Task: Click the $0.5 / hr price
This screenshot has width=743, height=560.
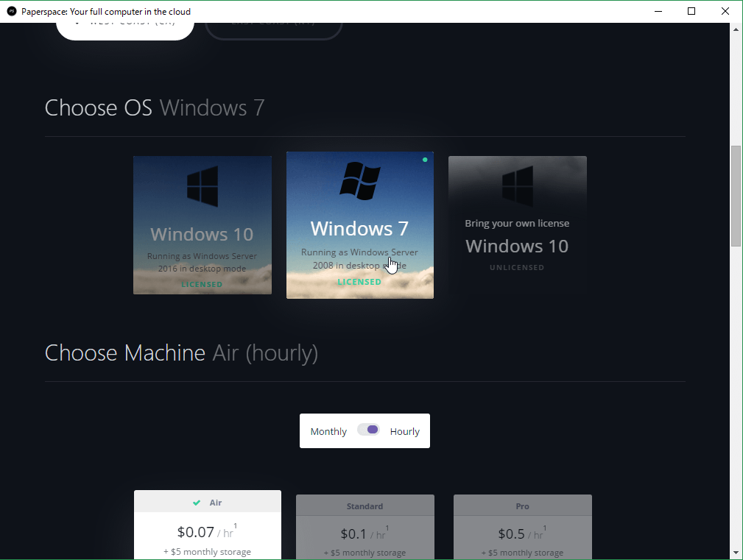Action: (523, 534)
